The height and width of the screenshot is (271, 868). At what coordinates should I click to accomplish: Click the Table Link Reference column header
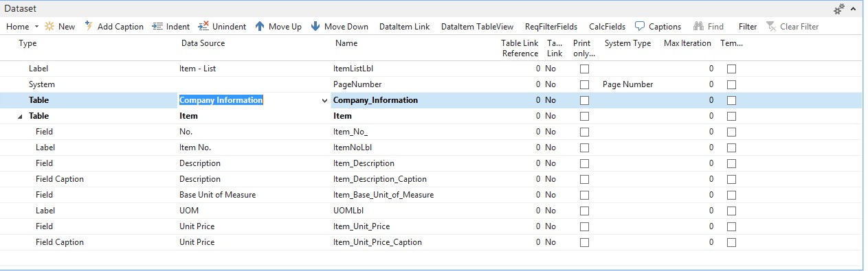[520, 48]
